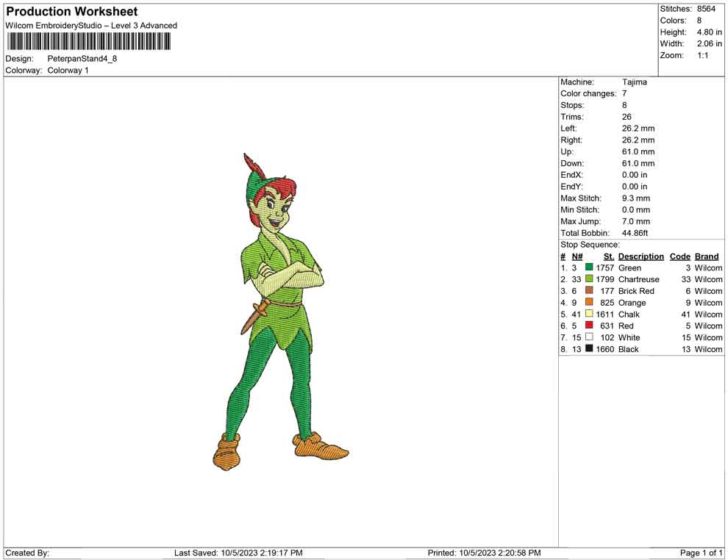Click the Total Bobbin value '44.86ft'
The image size is (728, 560).
click(x=635, y=233)
